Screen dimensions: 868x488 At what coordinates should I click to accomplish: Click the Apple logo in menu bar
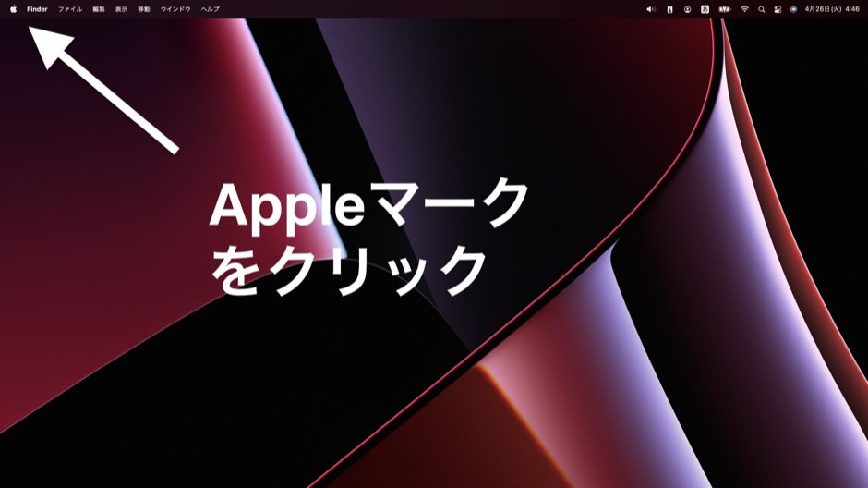click(x=13, y=9)
